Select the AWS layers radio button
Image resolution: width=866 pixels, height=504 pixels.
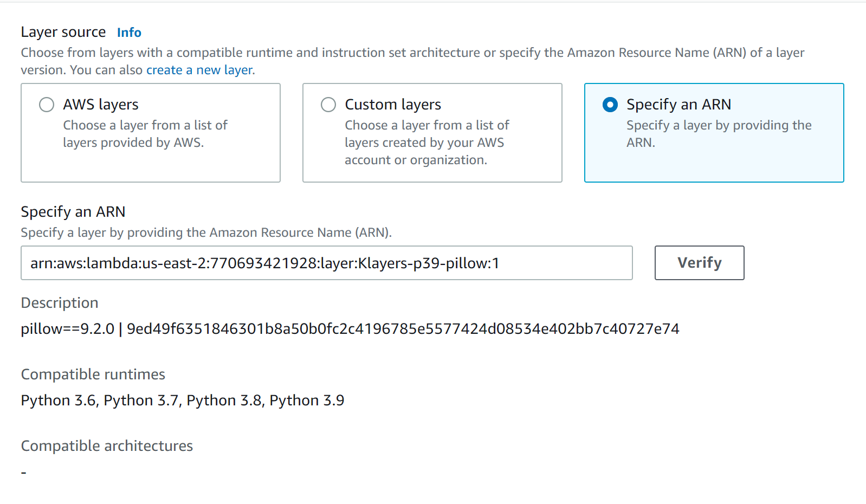pyautogui.click(x=47, y=105)
